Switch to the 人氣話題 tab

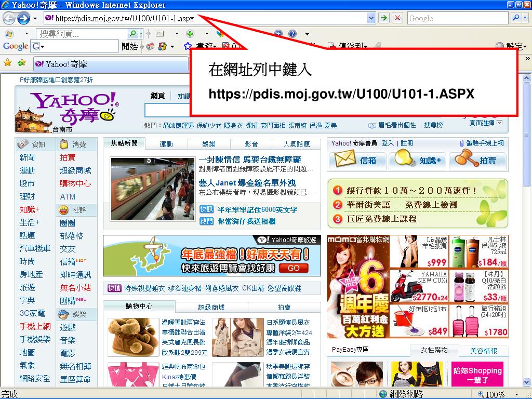pos(297,144)
